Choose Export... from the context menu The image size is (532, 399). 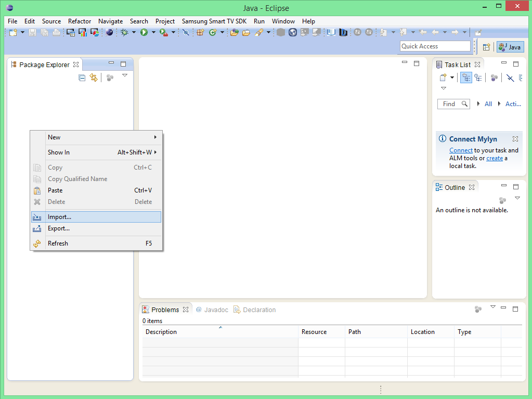pos(96,228)
